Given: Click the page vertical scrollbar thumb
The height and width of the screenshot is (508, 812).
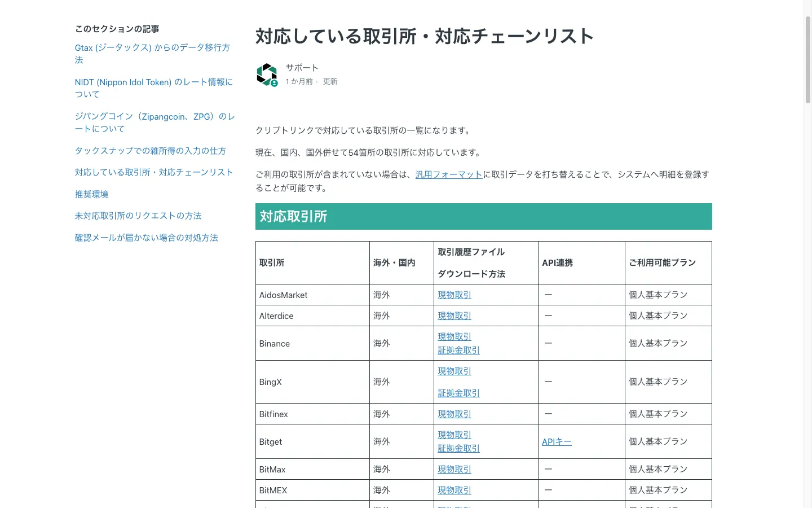Looking at the screenshot, I should point(807,59).
